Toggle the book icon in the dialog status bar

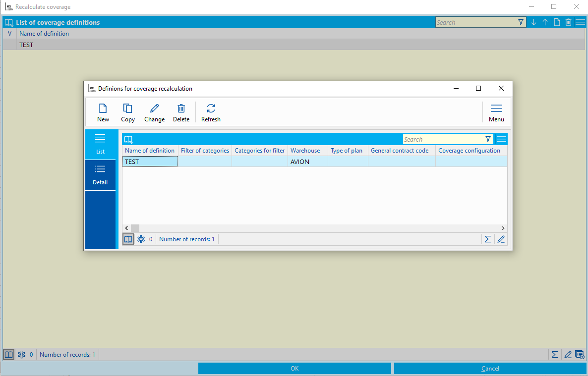[128, 239]
